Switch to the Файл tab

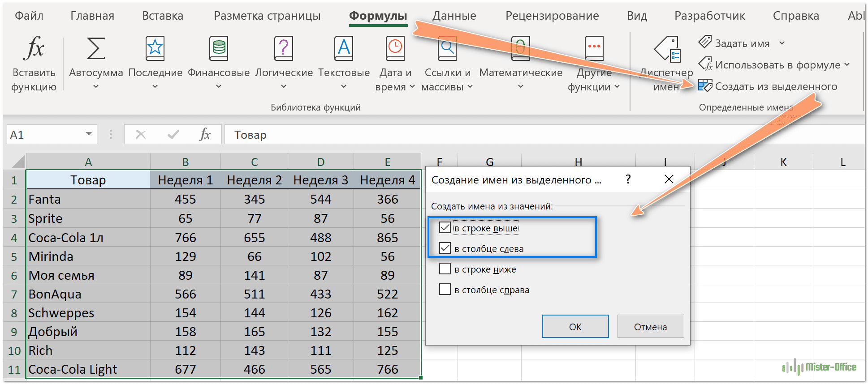(29, 16)
